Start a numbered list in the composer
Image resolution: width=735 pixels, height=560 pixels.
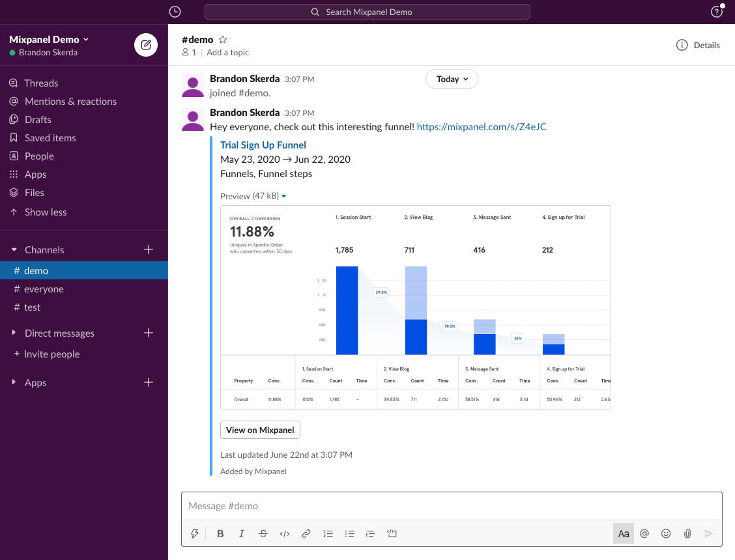328,533
